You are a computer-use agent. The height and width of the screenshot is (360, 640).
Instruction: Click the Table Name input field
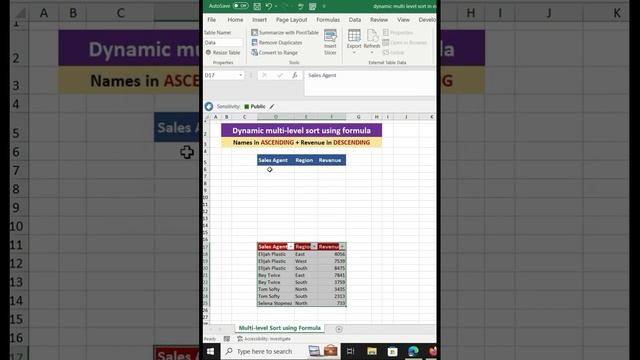tap(223, 42)
